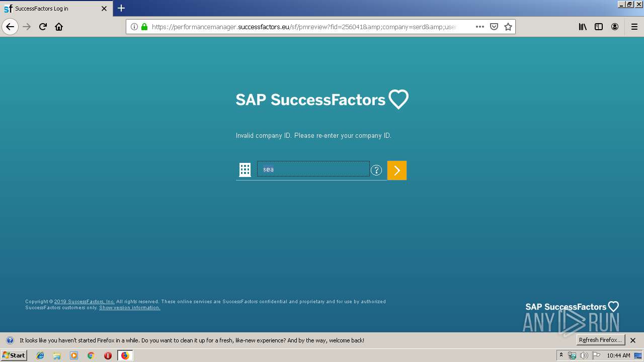Close the SuccessFactors Log in tab
644x362 pixels.
[104, 9]
